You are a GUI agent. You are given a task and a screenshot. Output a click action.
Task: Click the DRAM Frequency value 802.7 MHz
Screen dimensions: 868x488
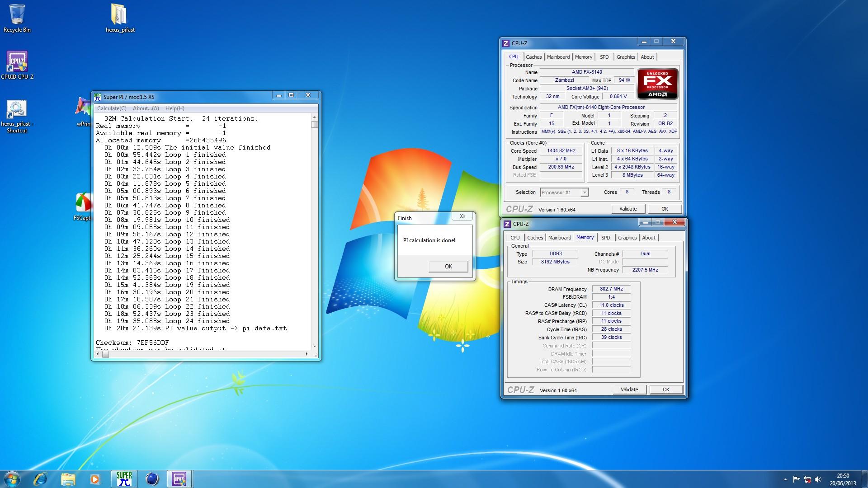tap(611, 289)
